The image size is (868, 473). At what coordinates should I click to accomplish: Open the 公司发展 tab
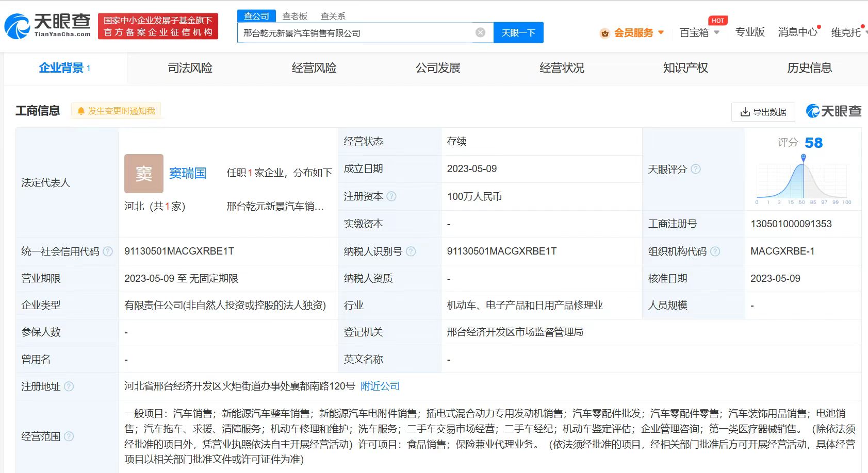click(x=438, y=68)
